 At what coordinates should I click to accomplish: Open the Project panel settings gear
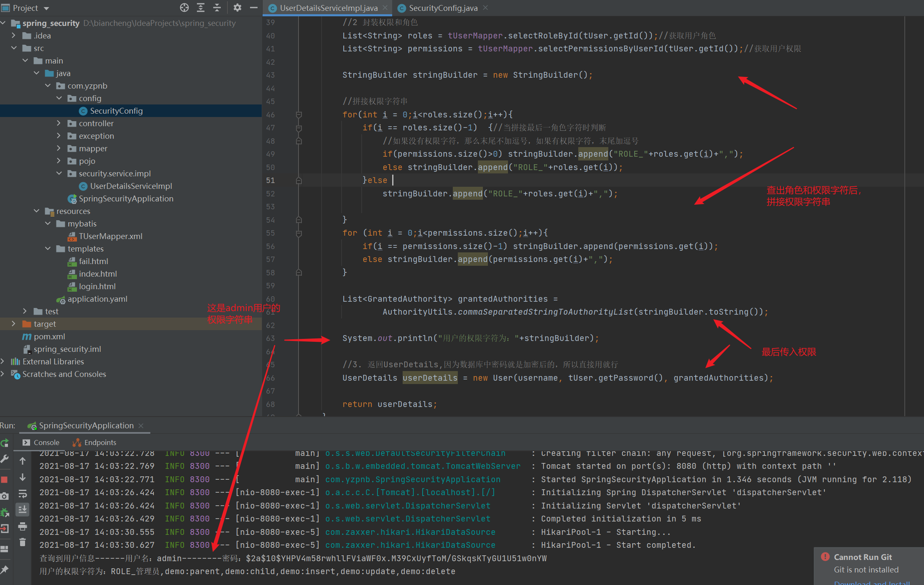(237, 8)
